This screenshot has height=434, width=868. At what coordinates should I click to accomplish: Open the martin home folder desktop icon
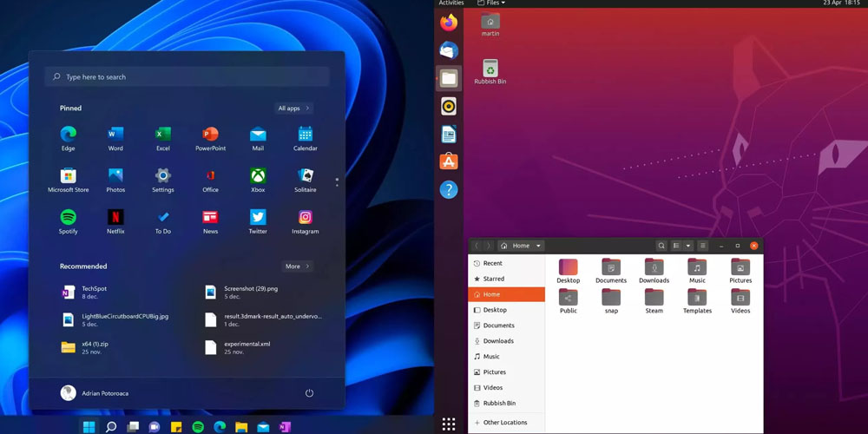(x=490, y=25)
